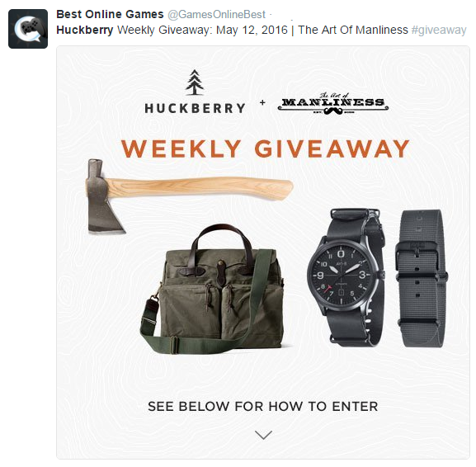Image resolution: width=476 pixels, height=467 pixels.
Task: Open the #giveaway hashtag
Action: point(439,30)
